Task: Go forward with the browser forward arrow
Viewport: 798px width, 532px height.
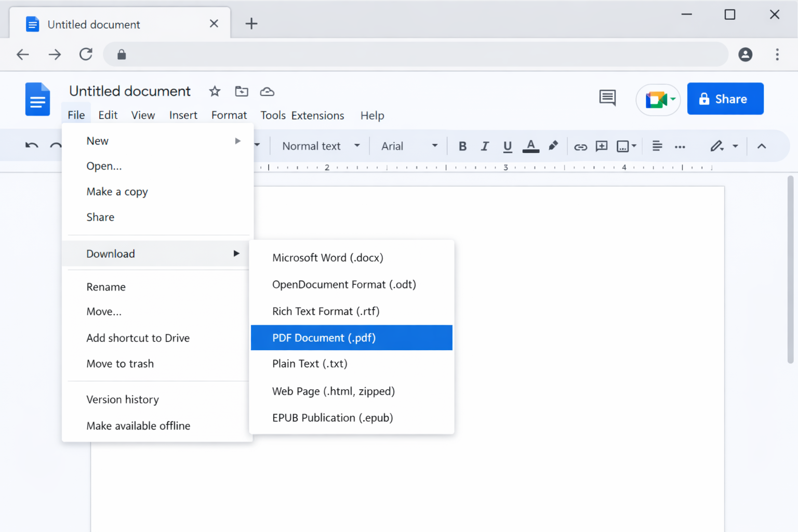Action: [55, 55]
